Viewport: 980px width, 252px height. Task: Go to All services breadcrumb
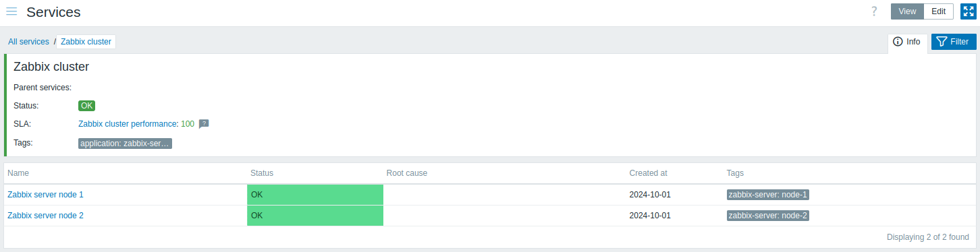point(28,42)
